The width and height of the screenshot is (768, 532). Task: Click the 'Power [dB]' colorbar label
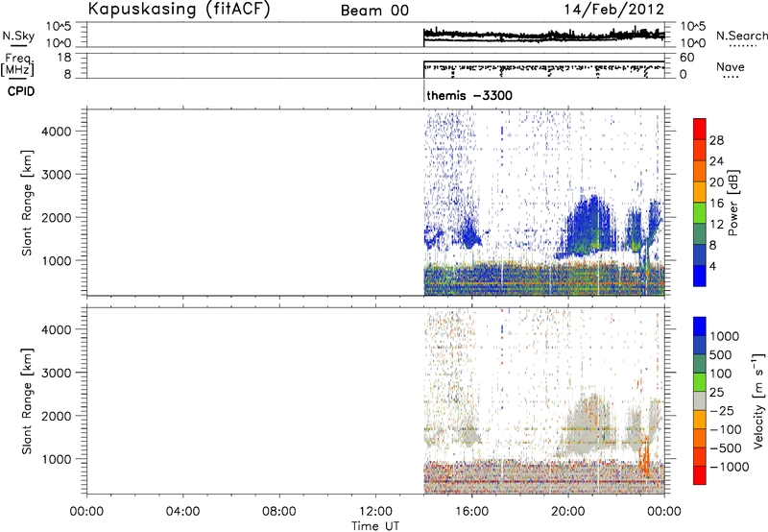pyautogui.click(x=732, y=203)
